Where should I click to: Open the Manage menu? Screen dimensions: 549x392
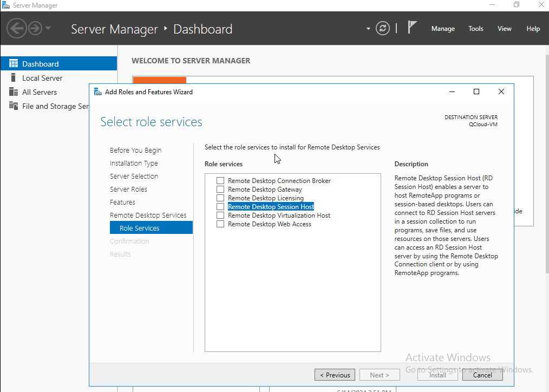coord(443,29)
